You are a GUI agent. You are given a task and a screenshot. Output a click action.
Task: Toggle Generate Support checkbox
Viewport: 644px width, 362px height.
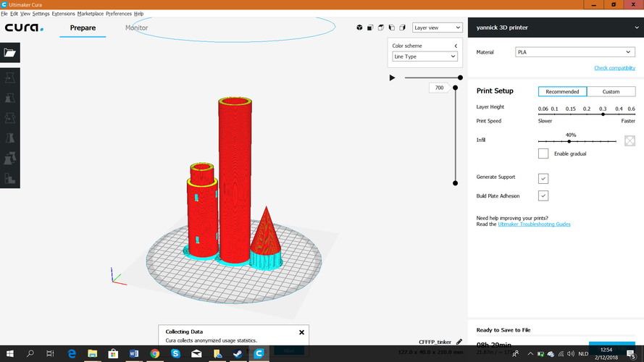click(x=543, y=179)
